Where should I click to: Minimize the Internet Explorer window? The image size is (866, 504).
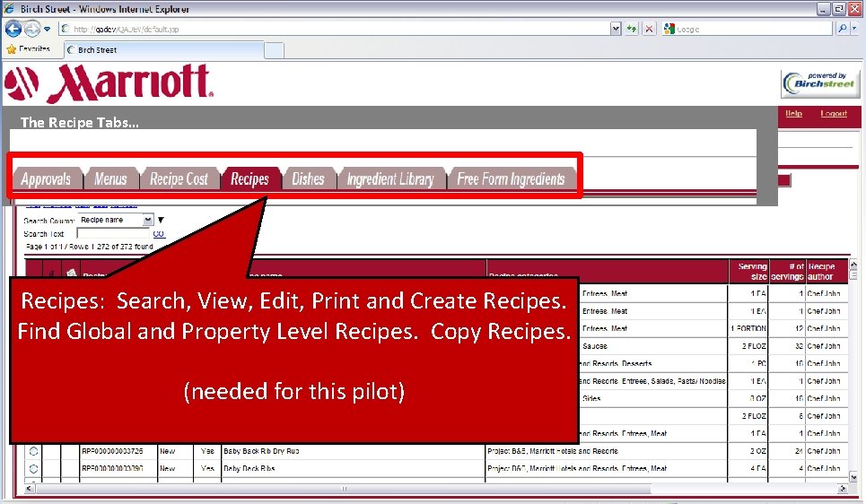(x=824, y=8)
